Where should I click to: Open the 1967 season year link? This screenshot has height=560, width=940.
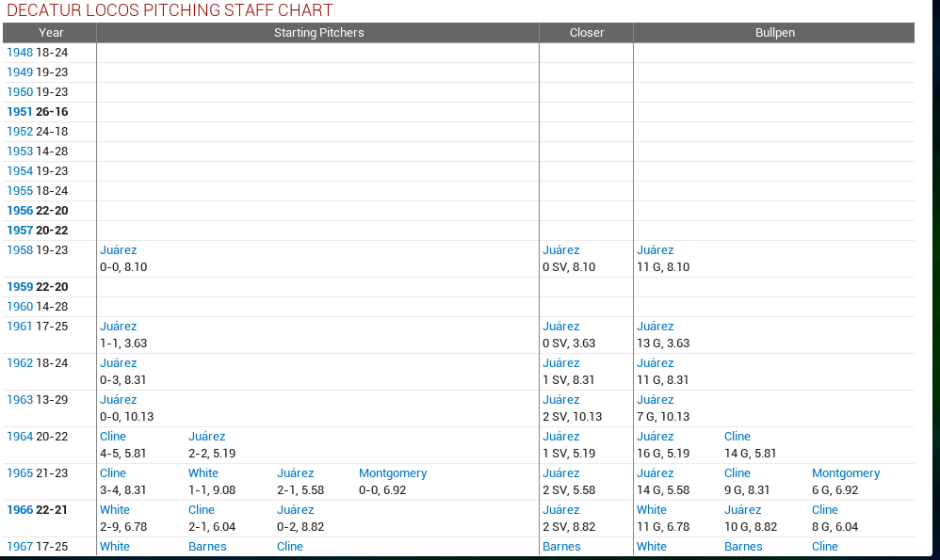(x=20, y=547)
